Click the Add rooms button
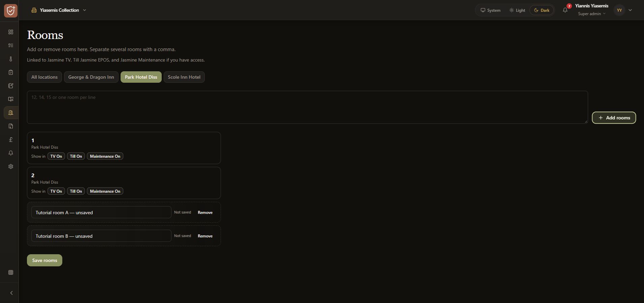This screenshot has height=303, width=644. click(x=614, y=118)
